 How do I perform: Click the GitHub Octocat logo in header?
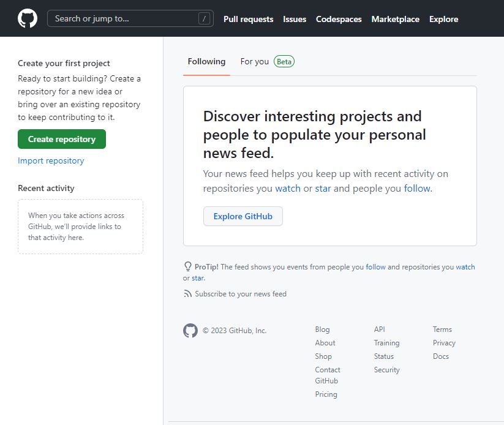pyautogui.click(x=28, y=18)
